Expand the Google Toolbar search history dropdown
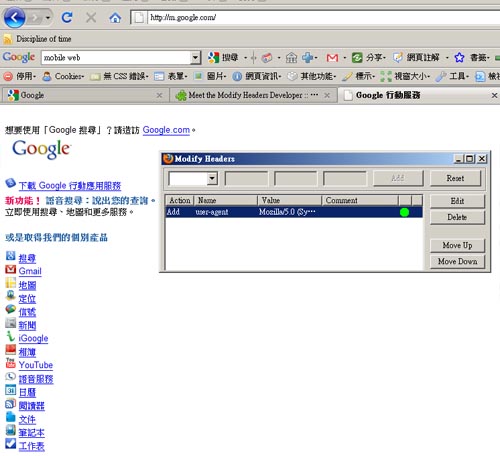 coord(196,58)
